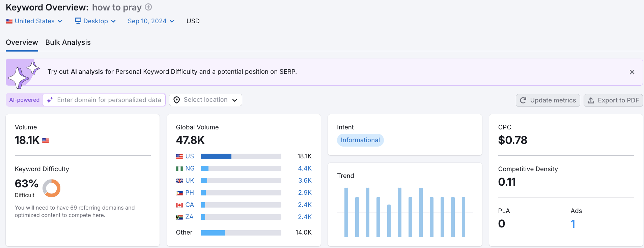Click the ZA country link
This screenshot has width=644, height=248.
point(189,217)
